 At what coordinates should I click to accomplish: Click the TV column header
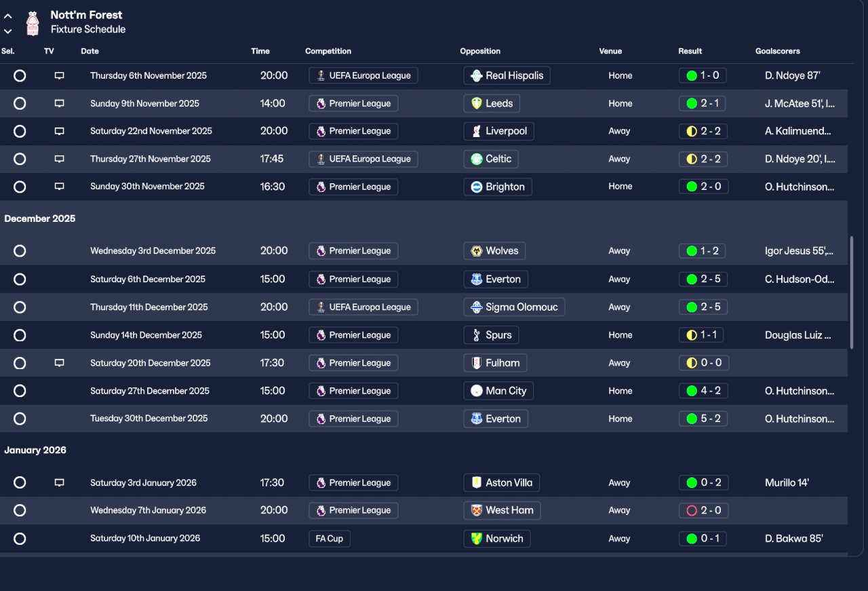pos(49,51)
